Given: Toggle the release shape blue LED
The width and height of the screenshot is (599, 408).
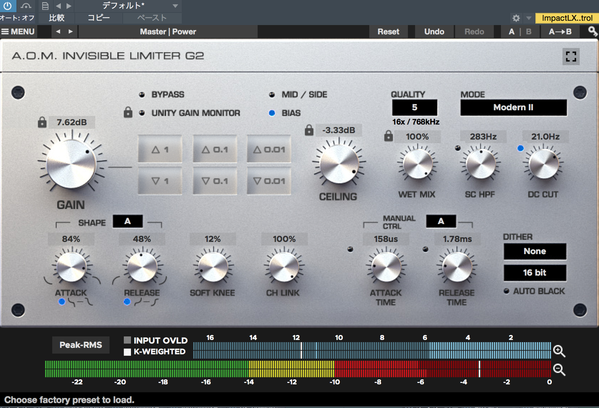Looking at the screenshot, I should [x=127, y=302].
